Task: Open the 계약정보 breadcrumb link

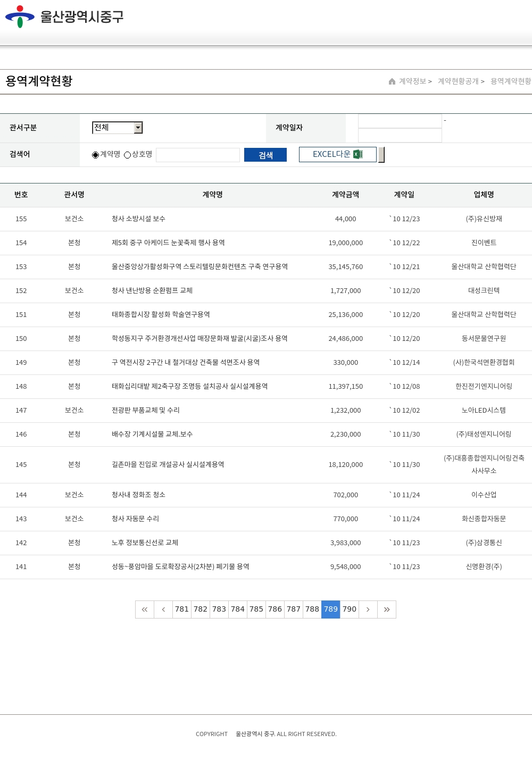Action: click(413, 81)
